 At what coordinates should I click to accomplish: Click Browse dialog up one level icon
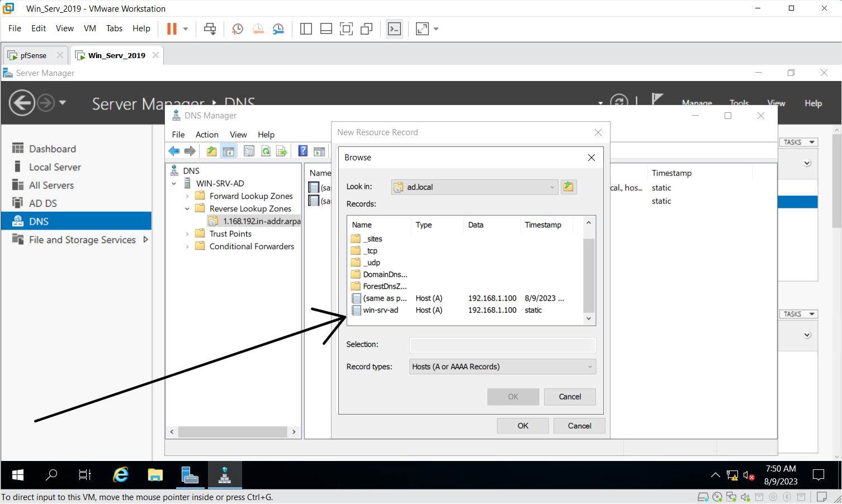click(x=569, y=187)
